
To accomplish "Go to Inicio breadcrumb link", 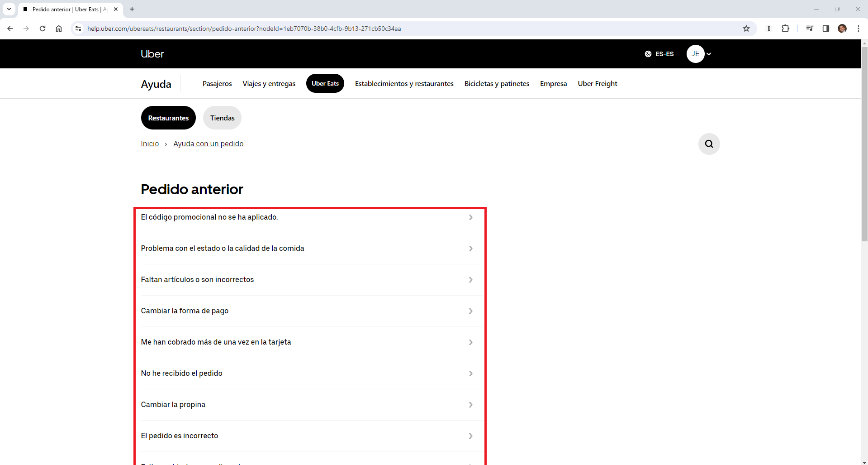I will (150, 144).
